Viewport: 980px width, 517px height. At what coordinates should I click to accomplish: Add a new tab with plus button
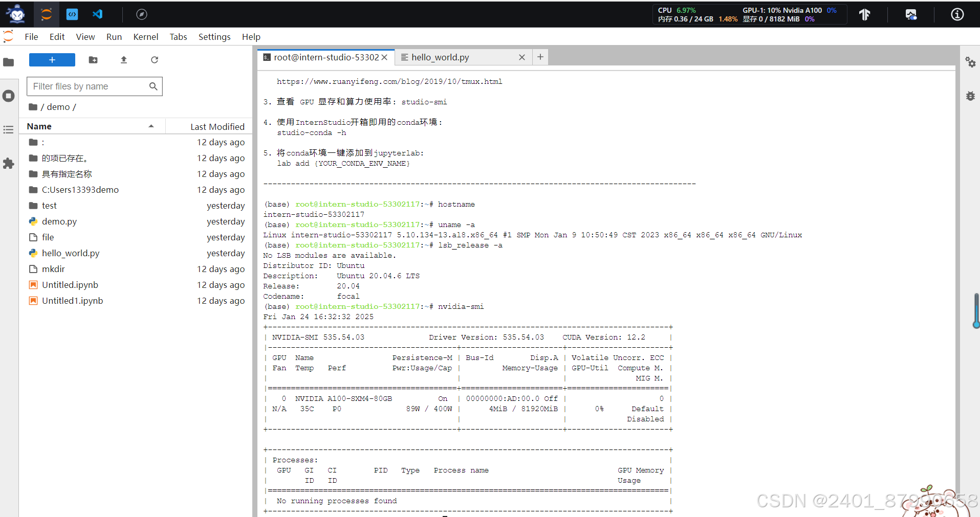(540, 57)
